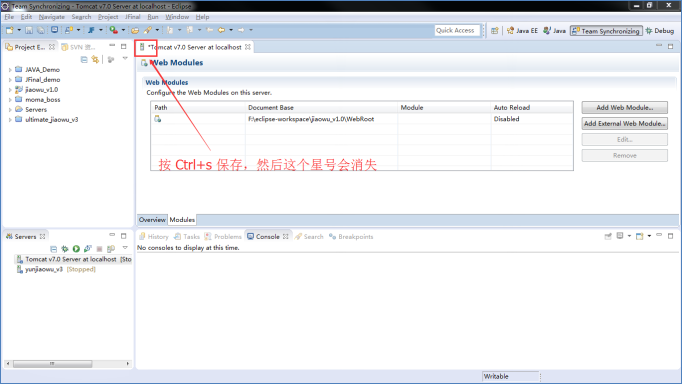Viewport: 683px width, 384px height.
Task: Switch to Java EE perspective
Action: [x=522, y=30]
